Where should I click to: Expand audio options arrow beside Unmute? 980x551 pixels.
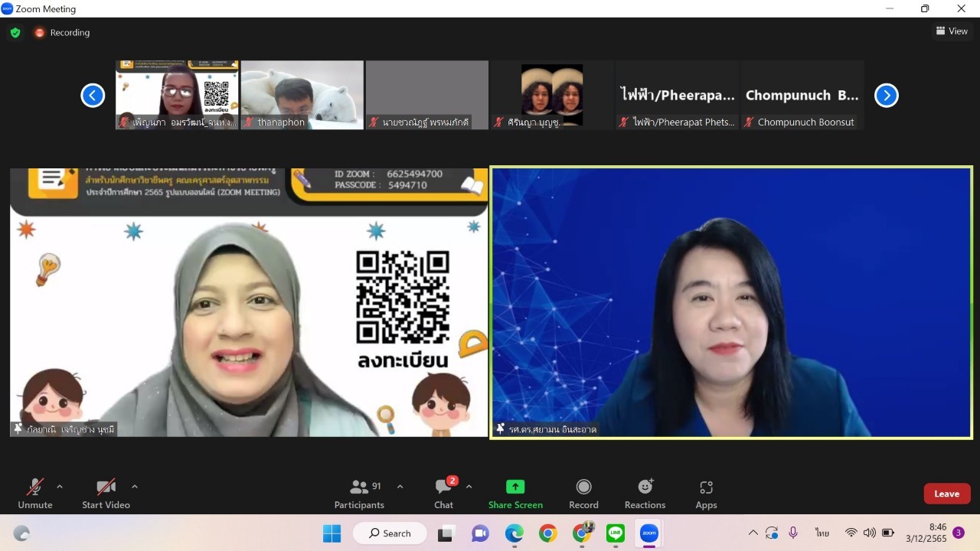[x=60, y=487]
